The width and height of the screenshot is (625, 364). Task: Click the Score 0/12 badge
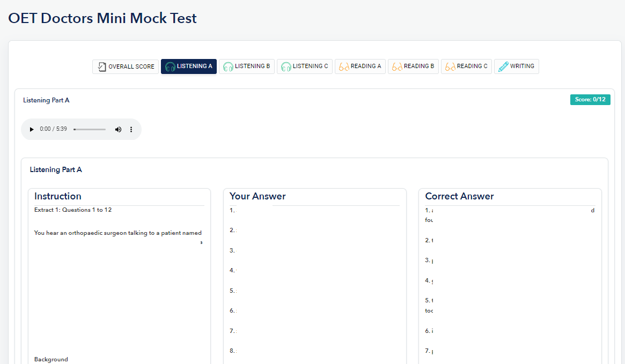(x=590, y=100)
